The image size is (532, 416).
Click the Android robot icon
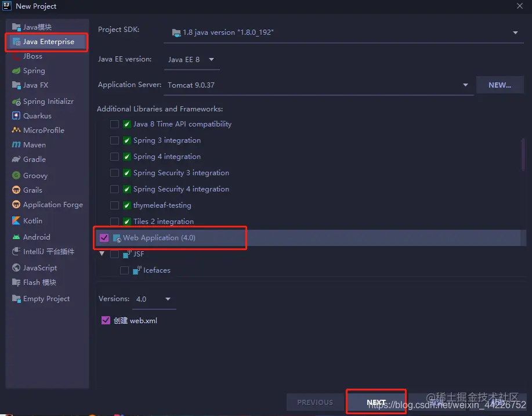[x=16, y=237]
